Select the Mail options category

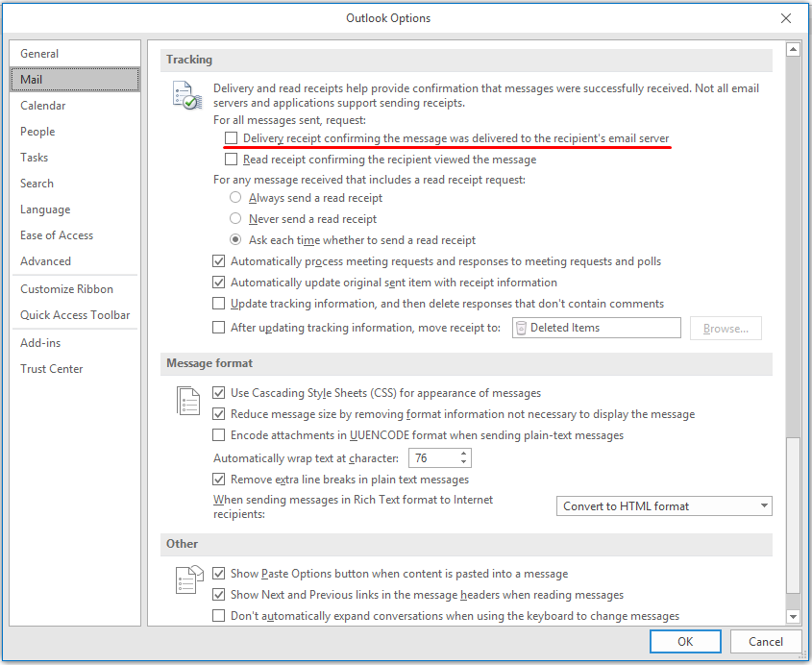(x=75, y=79)
